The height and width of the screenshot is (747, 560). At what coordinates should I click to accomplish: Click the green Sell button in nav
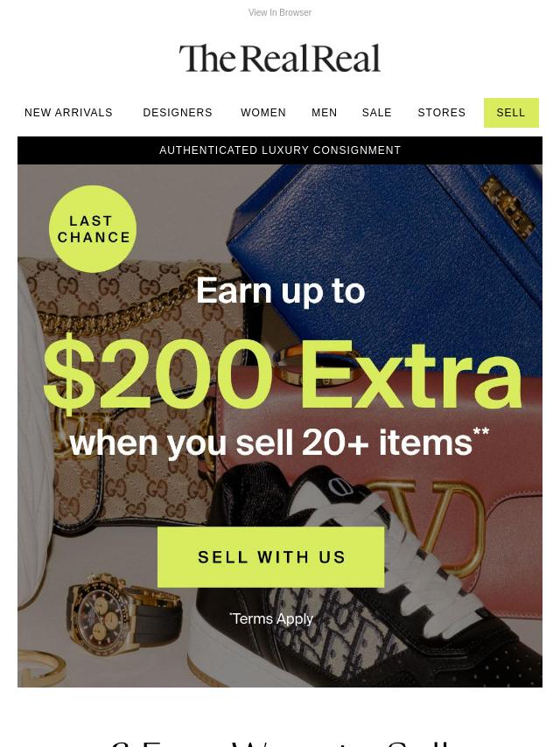tap(511, 113)
